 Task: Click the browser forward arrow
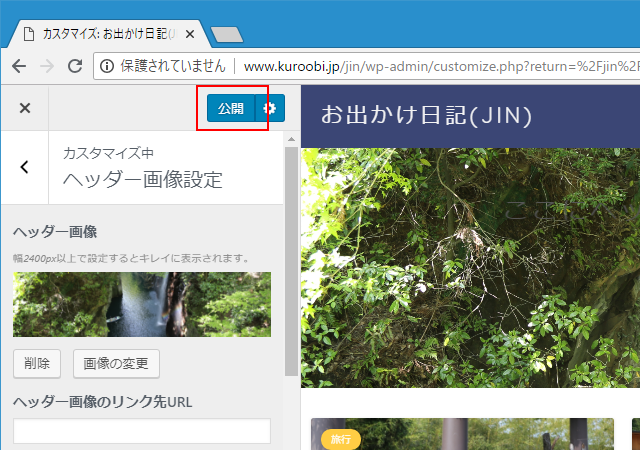point(47,66)
